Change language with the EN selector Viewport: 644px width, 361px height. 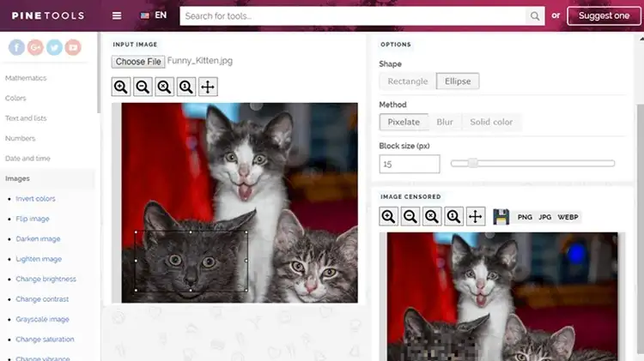(x=154, y=15)
